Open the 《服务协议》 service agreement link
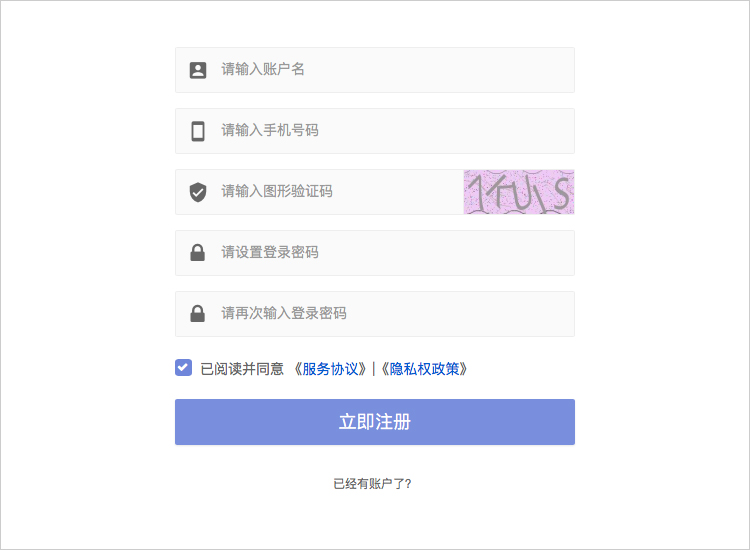 pos(330,369)
